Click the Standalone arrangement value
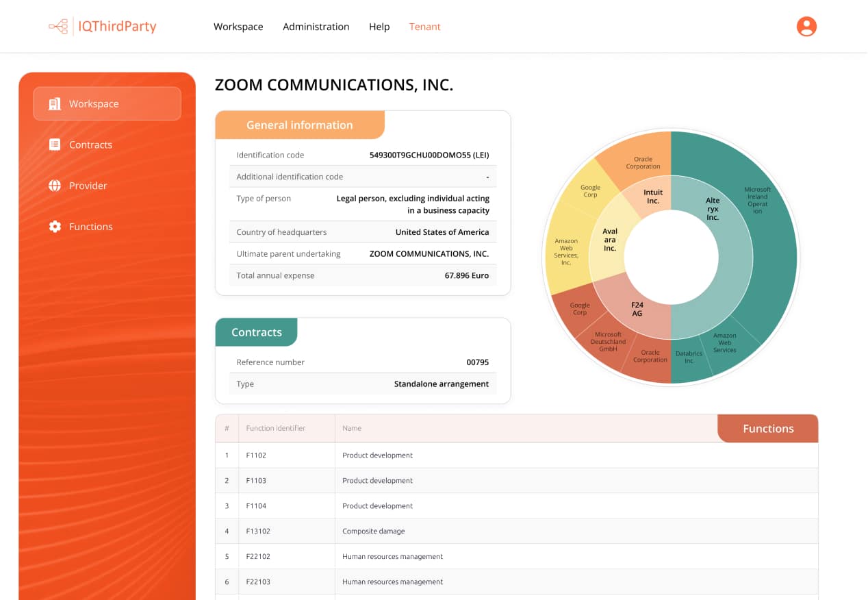This screenshot has height=600, width=868. (x=442, y=384)
